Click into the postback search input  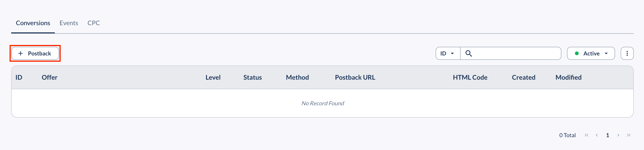(x=515, y=53)
